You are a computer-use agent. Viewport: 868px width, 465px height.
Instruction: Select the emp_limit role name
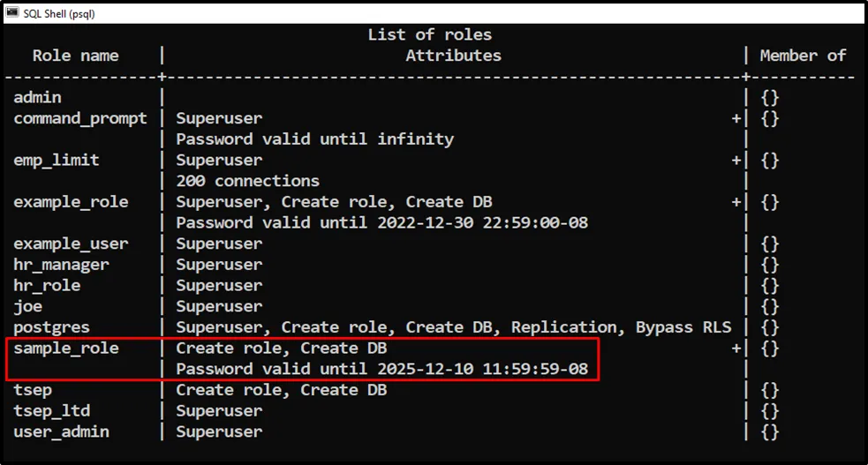click(x=57, y=161)
